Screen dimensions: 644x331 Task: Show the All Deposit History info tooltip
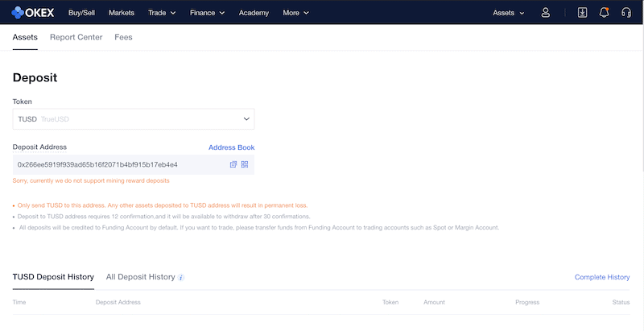181,278
